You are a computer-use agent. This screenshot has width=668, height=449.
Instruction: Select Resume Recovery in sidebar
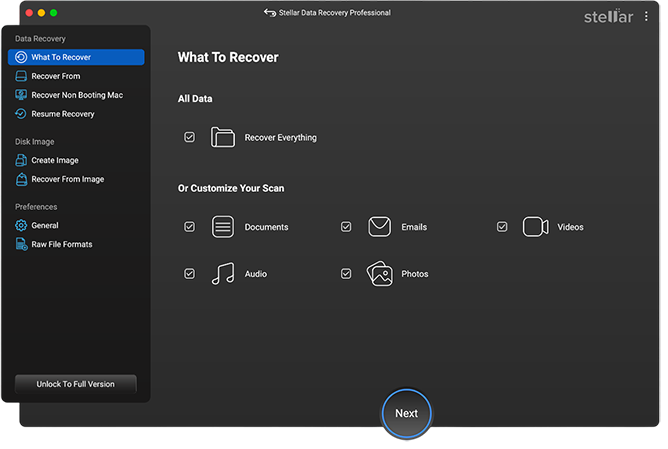tap(76, 114)
